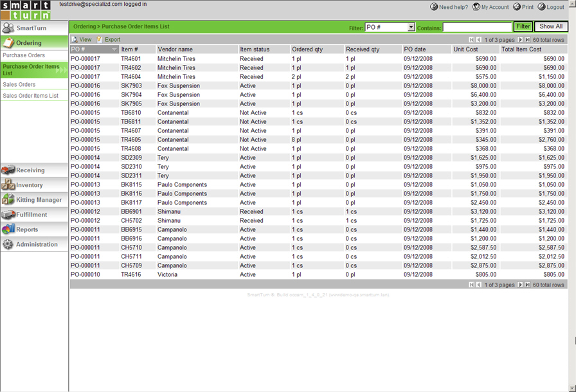Click the Filter button

click(523, 26)
